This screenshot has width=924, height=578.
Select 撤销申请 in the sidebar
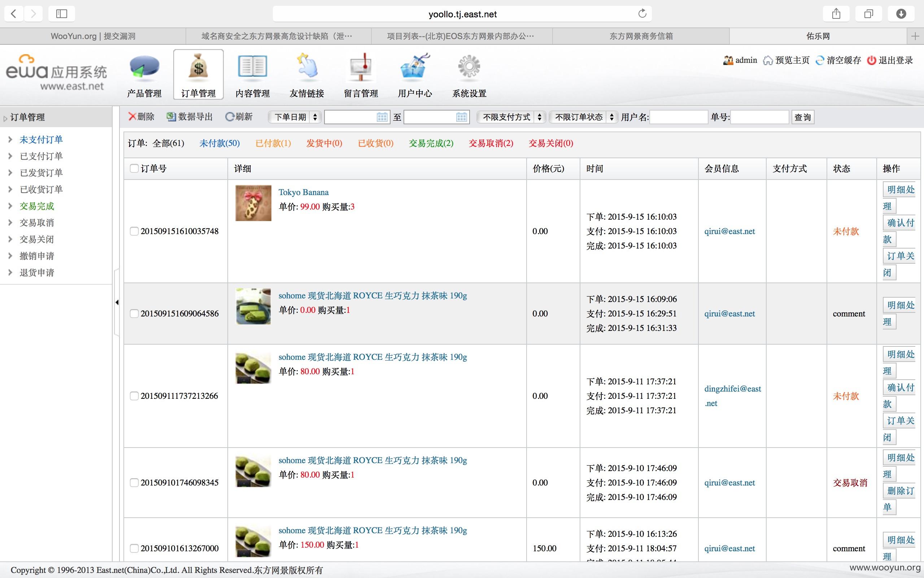(x=37, y=256)
